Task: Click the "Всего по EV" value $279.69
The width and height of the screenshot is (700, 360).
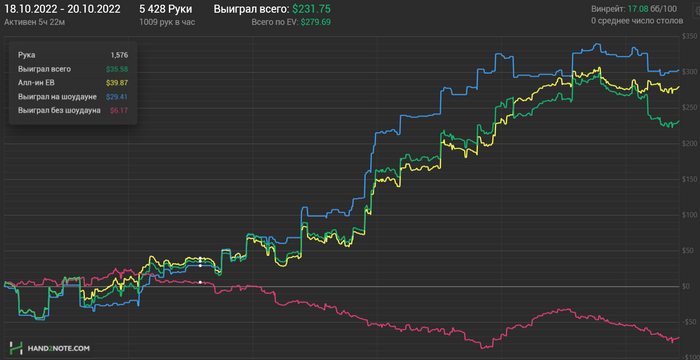Action: 316,22
